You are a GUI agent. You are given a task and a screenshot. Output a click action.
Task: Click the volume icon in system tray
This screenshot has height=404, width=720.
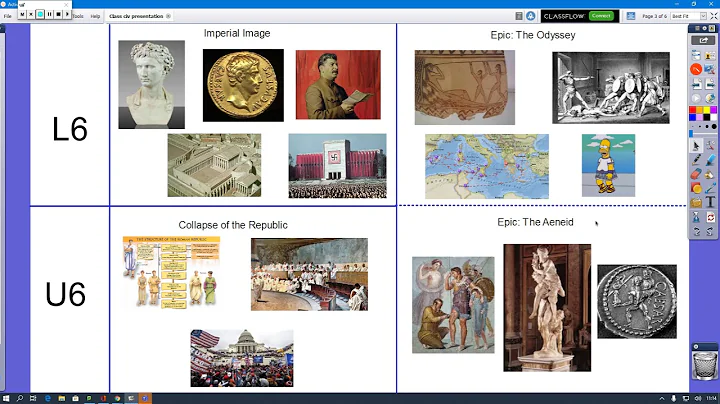click(698, 398)
